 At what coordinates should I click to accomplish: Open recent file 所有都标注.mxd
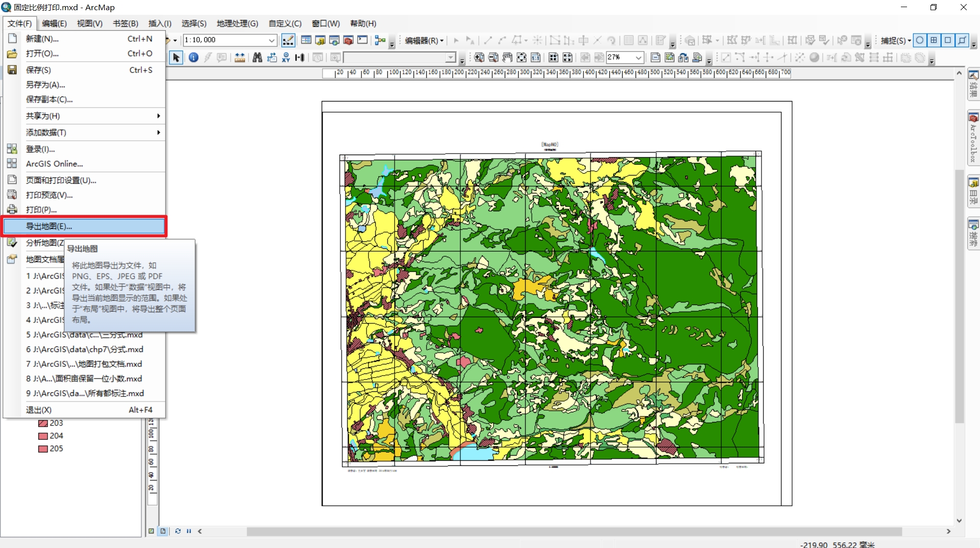click(84, 393)
